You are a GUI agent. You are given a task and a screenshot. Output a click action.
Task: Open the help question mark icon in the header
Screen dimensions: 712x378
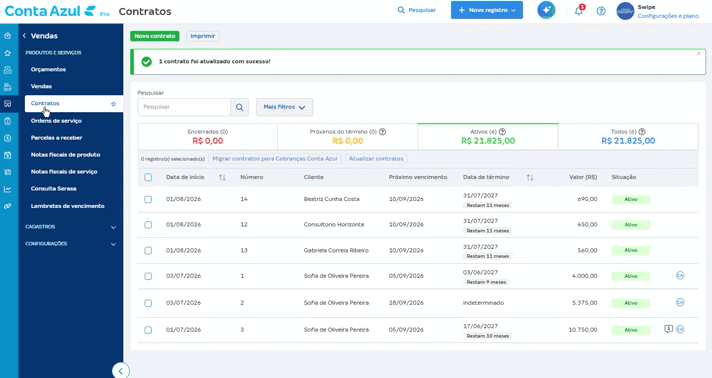pos(601,11)
